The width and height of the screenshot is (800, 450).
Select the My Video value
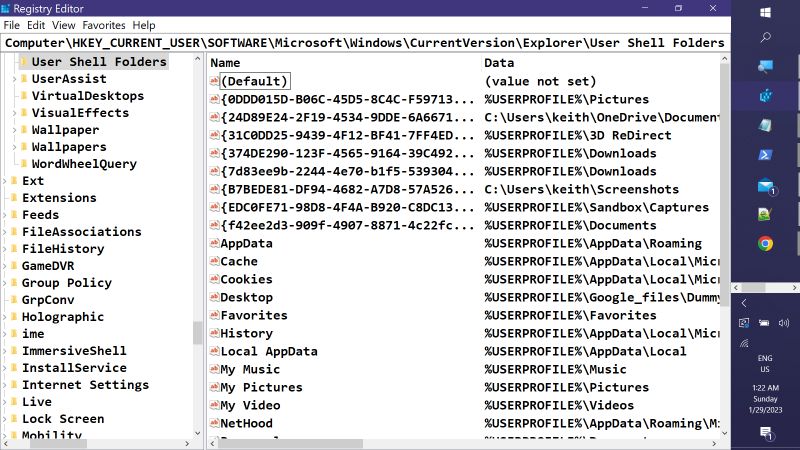pos(250,405)
